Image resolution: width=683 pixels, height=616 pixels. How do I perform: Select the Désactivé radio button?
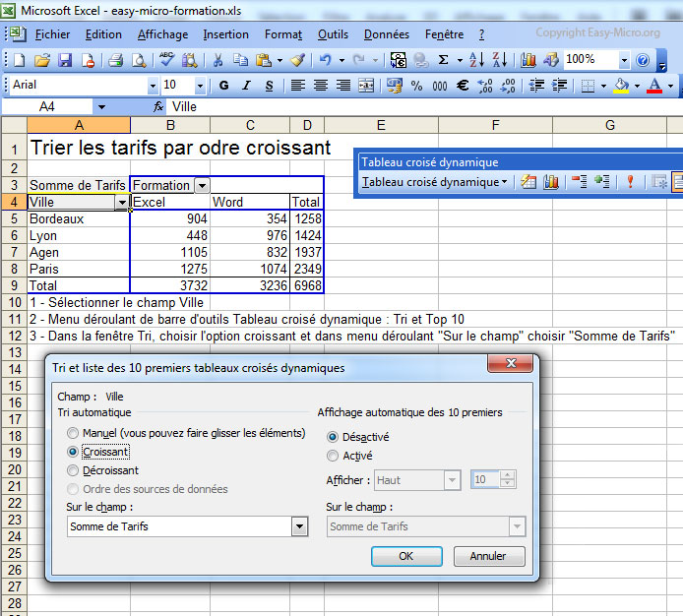[333, 437]
